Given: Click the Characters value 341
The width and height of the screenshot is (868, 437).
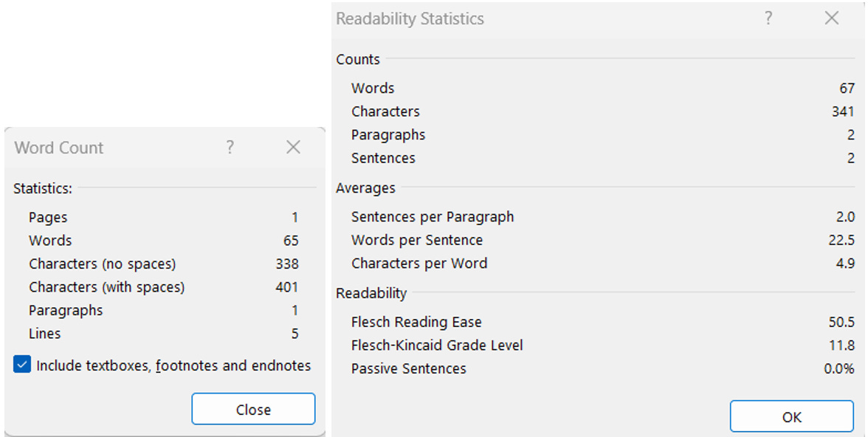Looking at the screenshot, I should (x=843, y=112).
